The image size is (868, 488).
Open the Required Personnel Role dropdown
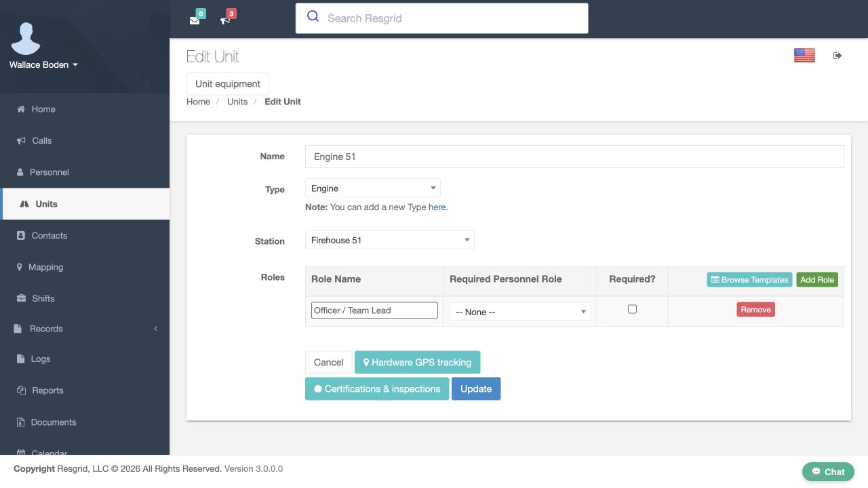tap(520, 312)
